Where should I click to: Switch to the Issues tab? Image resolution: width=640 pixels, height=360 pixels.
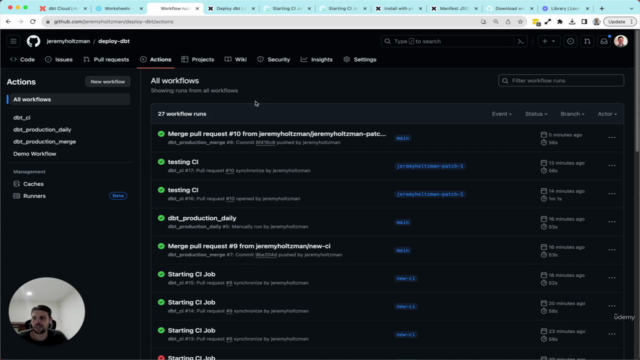(59, 60)
